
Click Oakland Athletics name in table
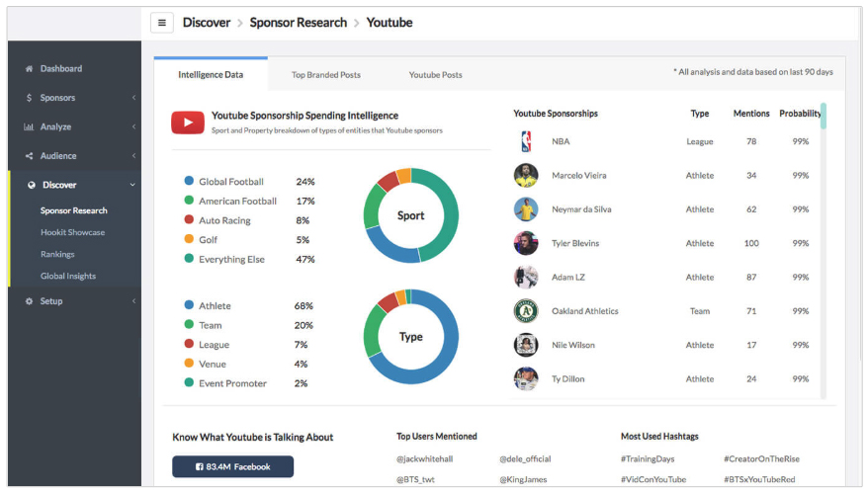point(584,311)
